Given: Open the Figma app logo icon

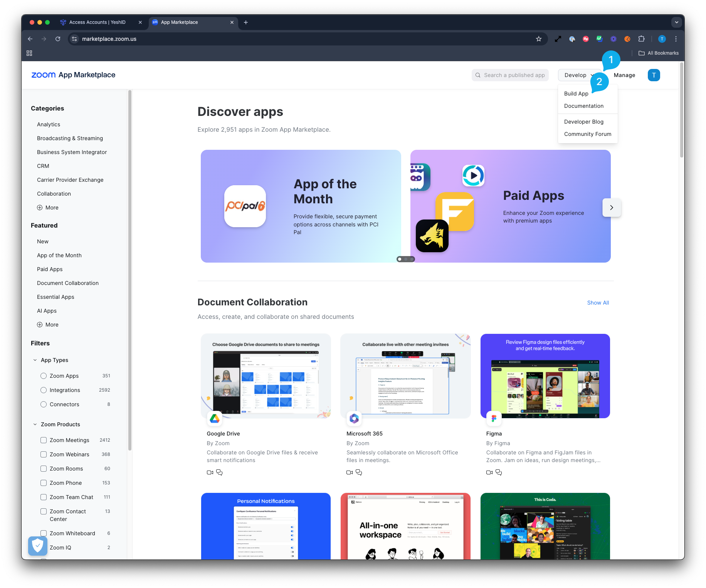Looking at the screenshot, I should pos(494,419).
